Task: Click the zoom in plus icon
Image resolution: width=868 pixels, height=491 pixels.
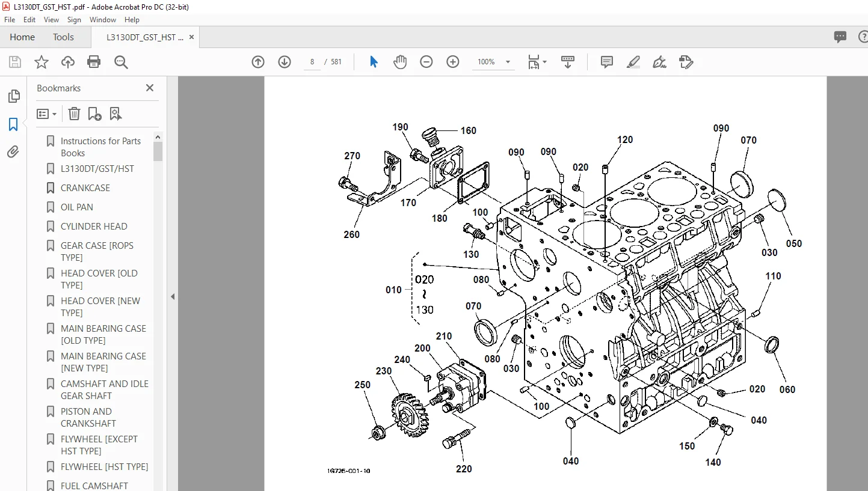Action: click(x=453, y=62)
